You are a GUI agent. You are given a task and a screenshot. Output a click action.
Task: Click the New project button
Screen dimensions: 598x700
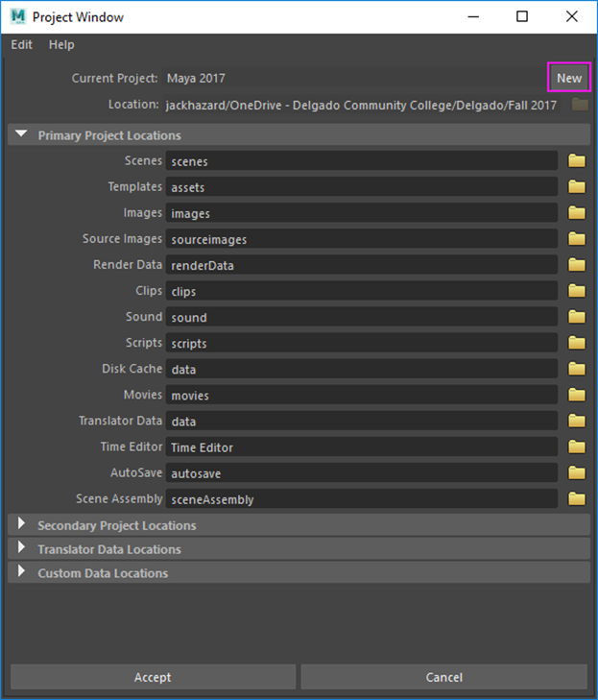click(x=569, y=78)
